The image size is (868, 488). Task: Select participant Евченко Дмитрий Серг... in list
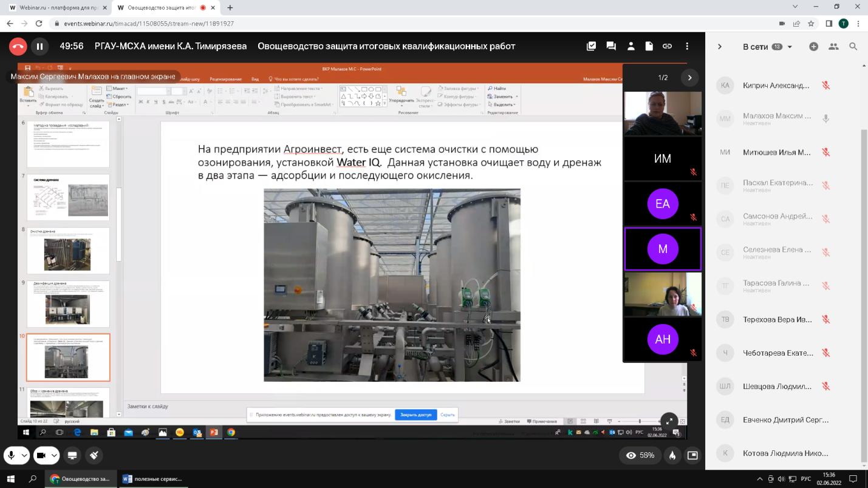[784, 419]
